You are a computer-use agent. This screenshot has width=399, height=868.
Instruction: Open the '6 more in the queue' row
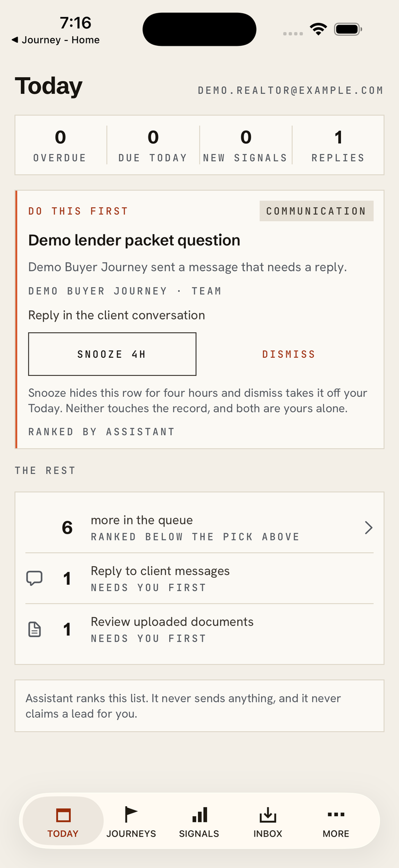[x=199, y=528]
